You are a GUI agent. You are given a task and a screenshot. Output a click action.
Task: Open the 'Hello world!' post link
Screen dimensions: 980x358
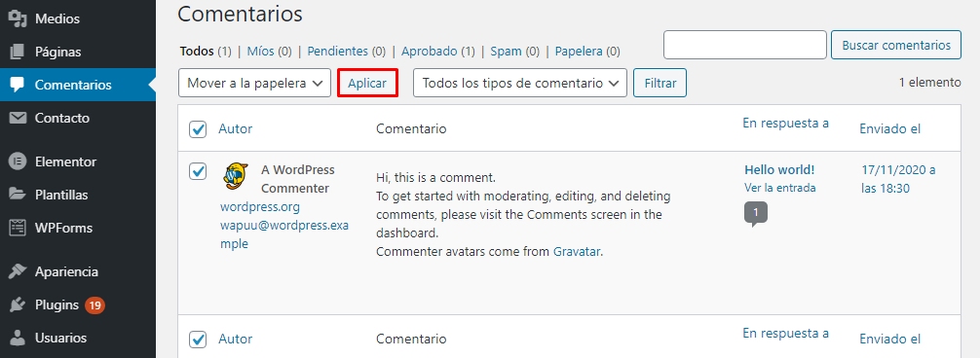tap(779, 169)
